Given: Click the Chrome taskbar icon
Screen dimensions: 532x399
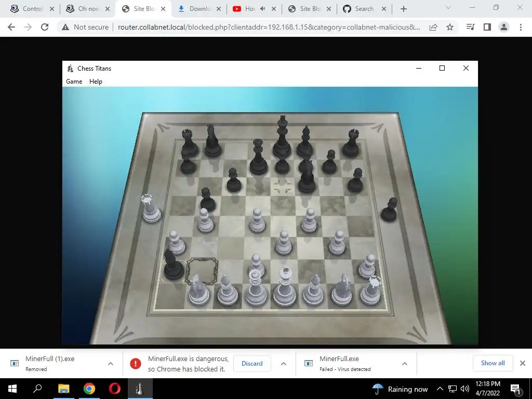Looking at the screenshot, I should pos(89,389).
